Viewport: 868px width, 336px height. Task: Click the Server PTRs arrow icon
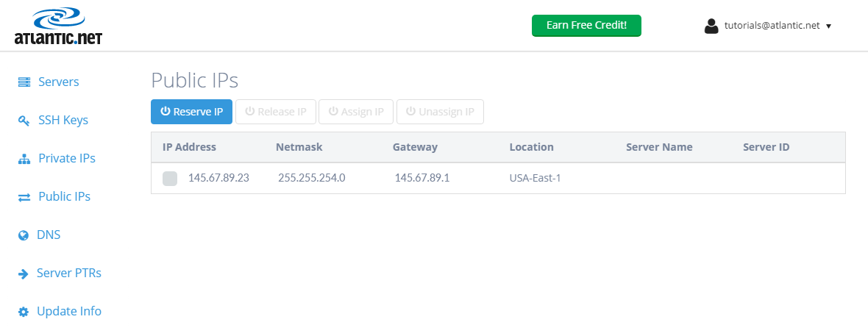pyautogui.click(x=24, y=274)
